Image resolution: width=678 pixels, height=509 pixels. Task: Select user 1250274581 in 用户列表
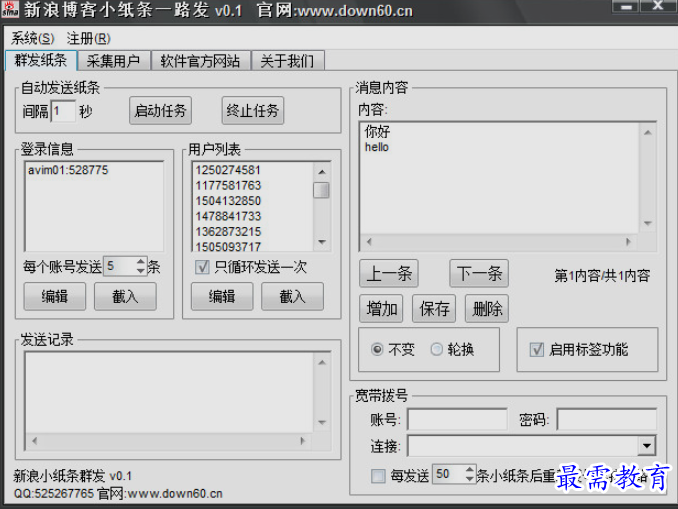[228, 170]
